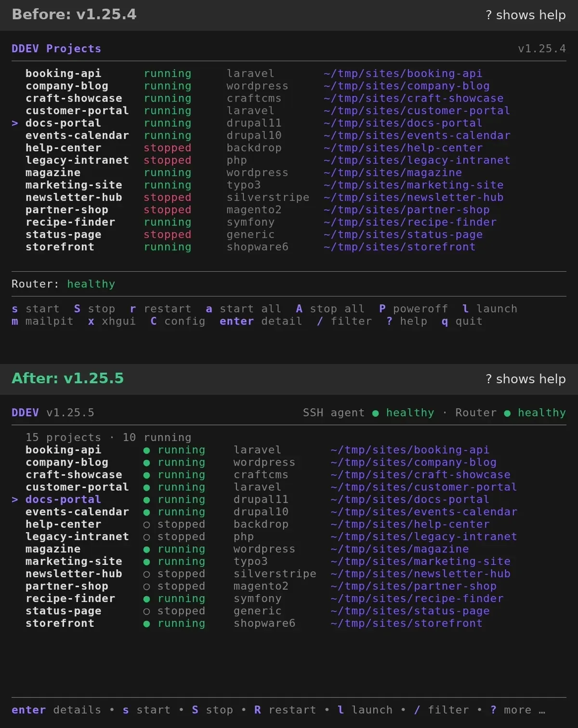Screen dimensions: 578x728
Task: Select 'S stop' hint in Before footer
Action: point(94,309)
